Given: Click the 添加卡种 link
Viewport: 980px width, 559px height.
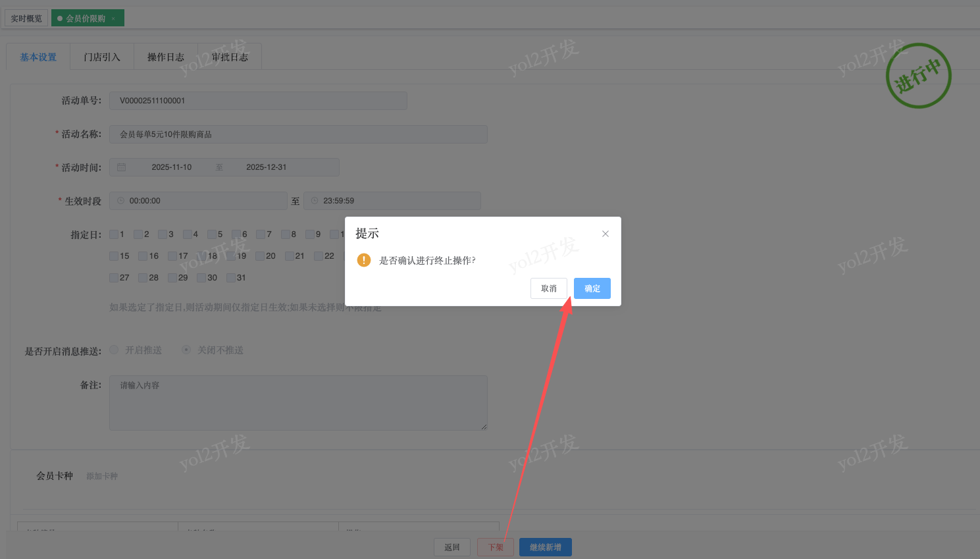Looking at the screenshot, I should [102, 476].
